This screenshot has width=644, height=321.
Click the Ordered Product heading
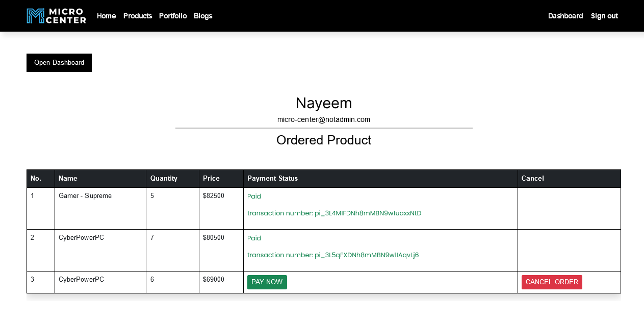pos(324,140)
